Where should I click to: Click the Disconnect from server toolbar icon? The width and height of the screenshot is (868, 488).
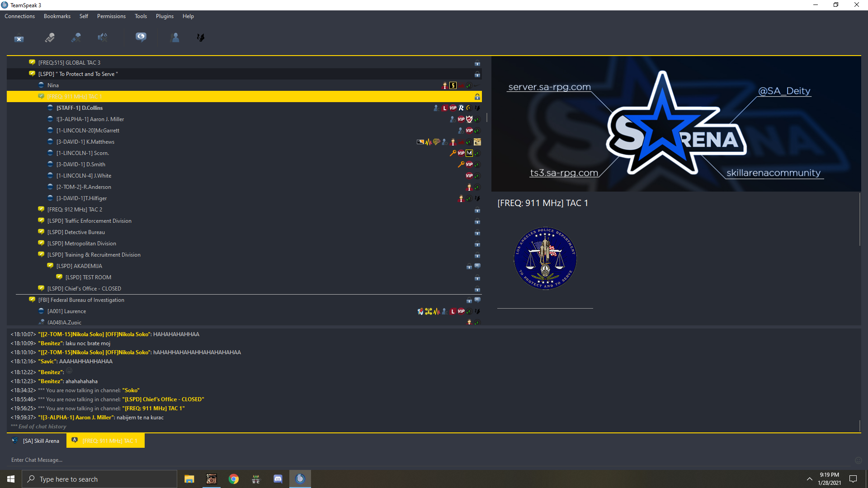click(x=19, y=38)
